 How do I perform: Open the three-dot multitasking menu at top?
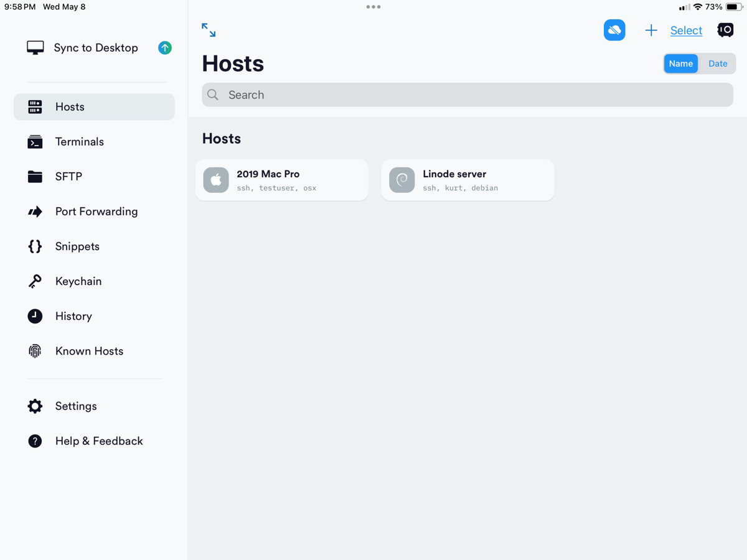click(x=374, y=7)
